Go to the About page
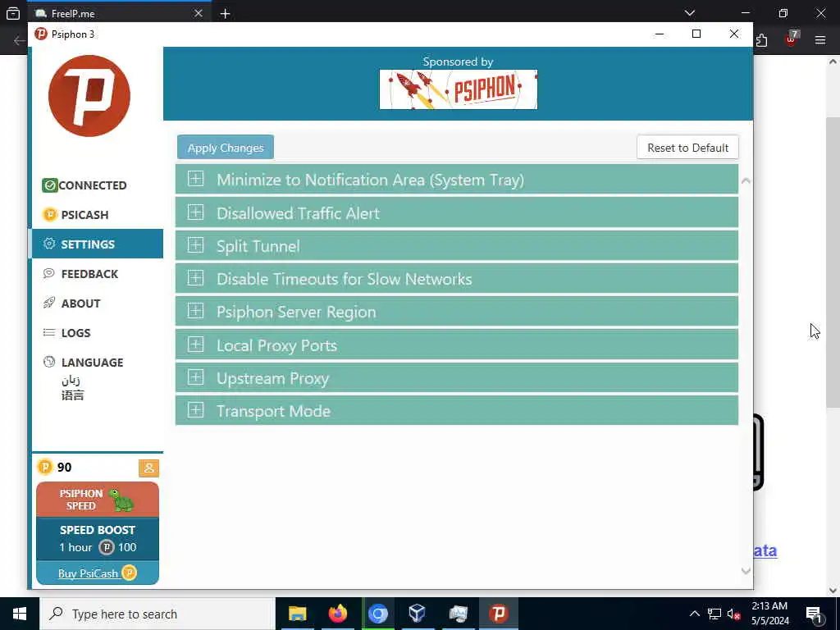 tap(72, 304)
